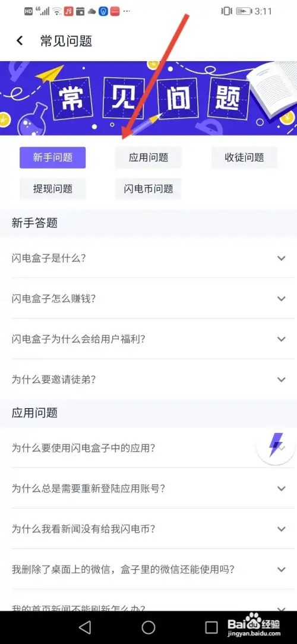The height and width of the screenshot is (644, 297).
Task: Open the 收徒问题 category
Action: (244, 157)
